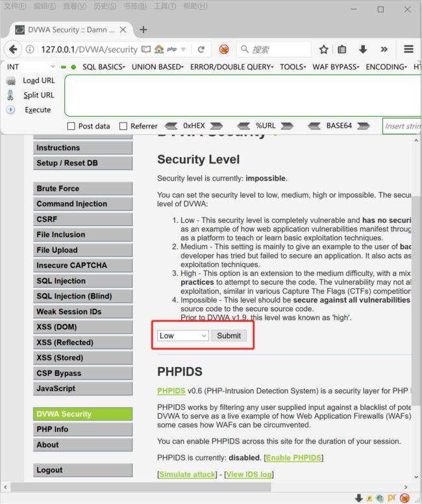422x504 pixels.
Task: Open the XSS (Stored) module
Action: 82,358
